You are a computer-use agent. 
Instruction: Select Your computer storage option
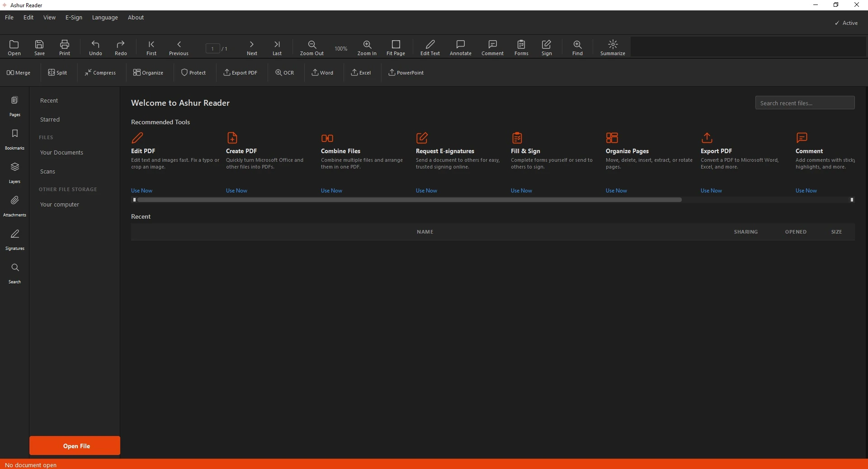[x=59, y=205]
